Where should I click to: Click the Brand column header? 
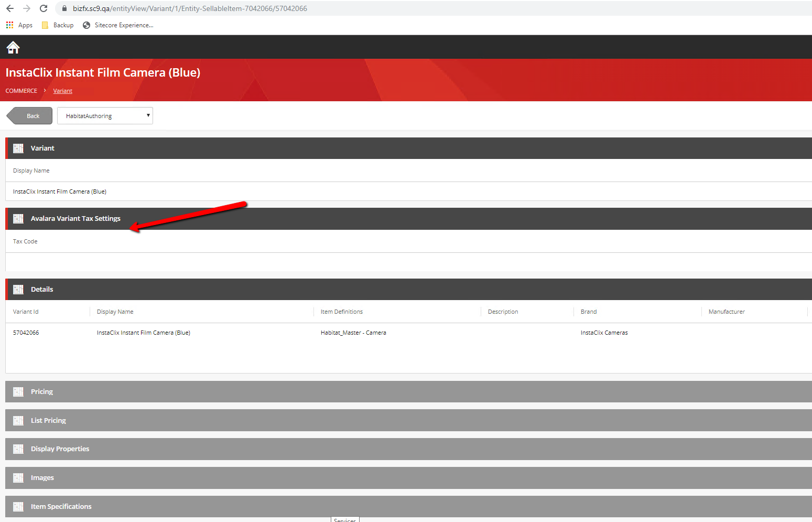(589, 312)
